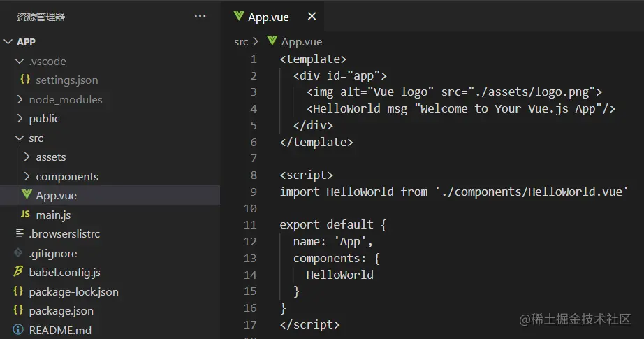Switch to the App.vue editor tab

(x=272, y=17)
